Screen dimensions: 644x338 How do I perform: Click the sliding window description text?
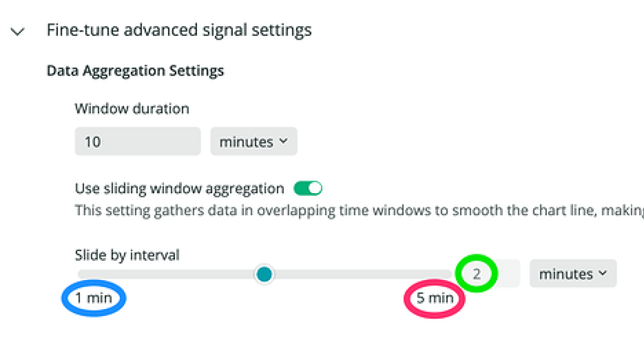pyautogui.click(x=322, y=210)
